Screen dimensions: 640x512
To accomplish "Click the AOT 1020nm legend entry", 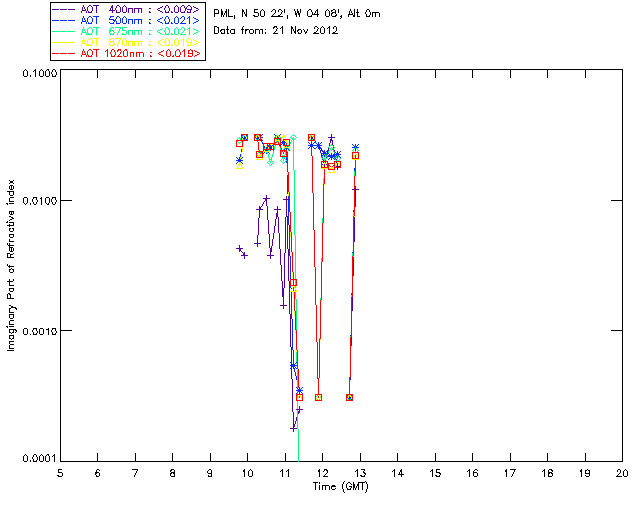I will [x=127, y=53].
